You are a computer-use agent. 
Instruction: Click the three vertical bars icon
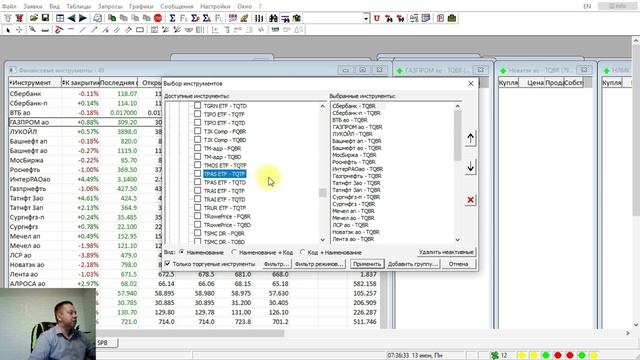coord(259,18)
